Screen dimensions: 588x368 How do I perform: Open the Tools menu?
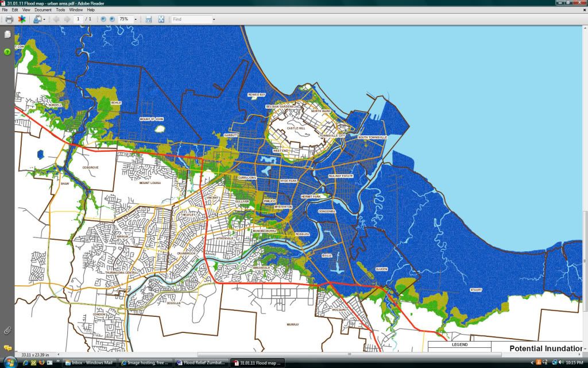[60, 10]
